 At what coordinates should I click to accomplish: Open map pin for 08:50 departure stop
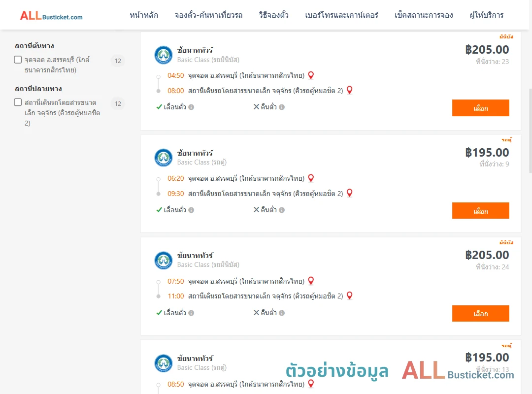pos(311,384)
